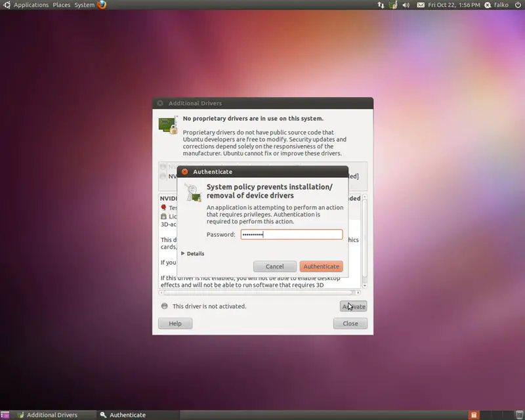The image size is (525, 420).
Task: Select the first NVIDIA driver radio button
Action: coord(163,167)
